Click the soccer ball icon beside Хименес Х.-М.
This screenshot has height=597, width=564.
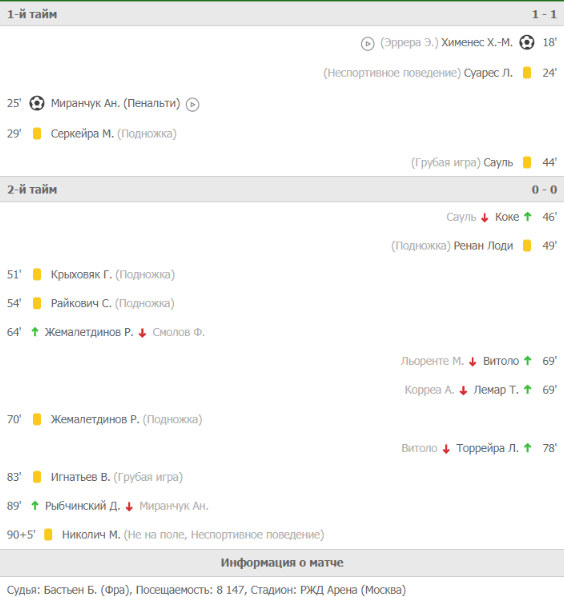tap(527, 42)
